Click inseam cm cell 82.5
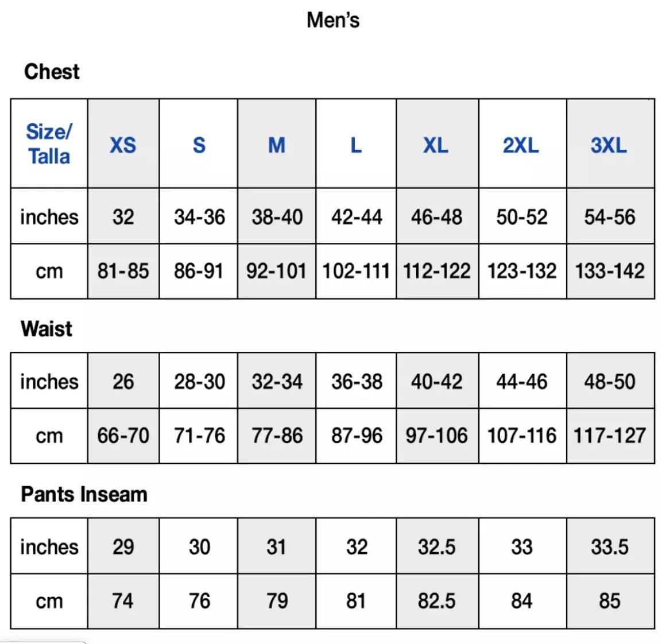 click(437, 601)
